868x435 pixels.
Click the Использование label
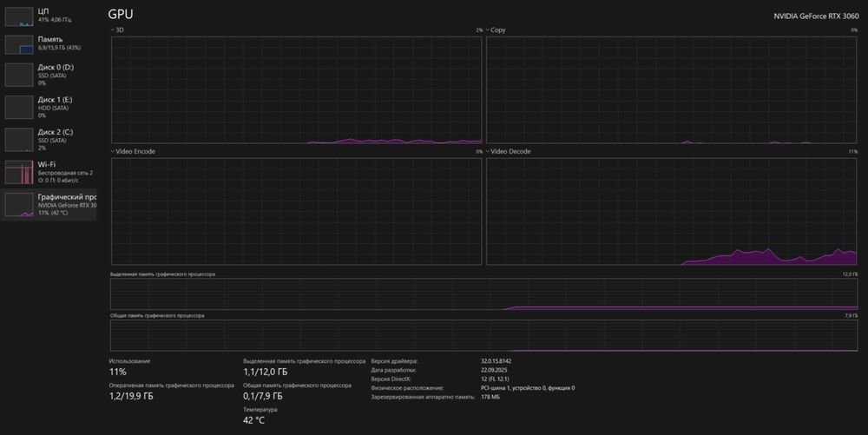129,361
